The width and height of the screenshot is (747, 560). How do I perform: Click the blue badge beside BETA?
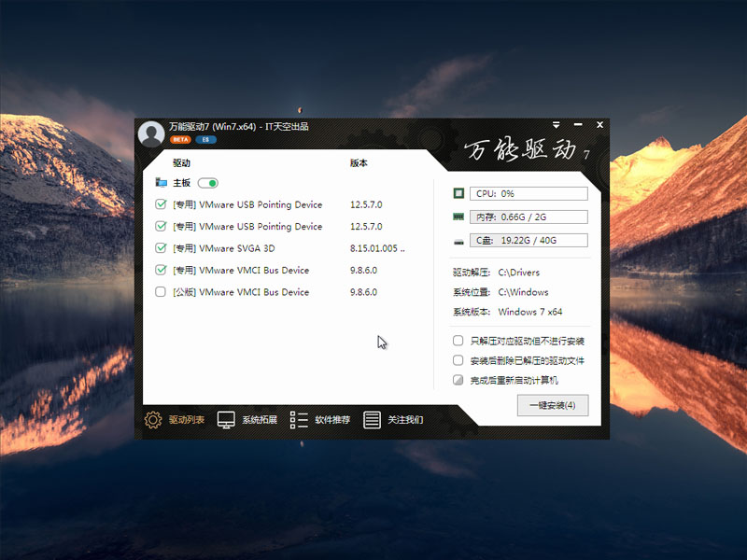pos(205,139)
